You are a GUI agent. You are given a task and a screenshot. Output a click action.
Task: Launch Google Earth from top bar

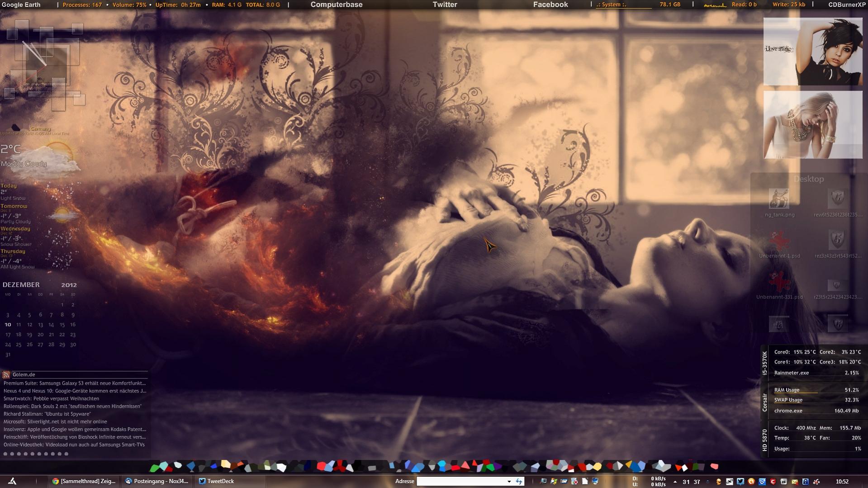tap(21, 5)
